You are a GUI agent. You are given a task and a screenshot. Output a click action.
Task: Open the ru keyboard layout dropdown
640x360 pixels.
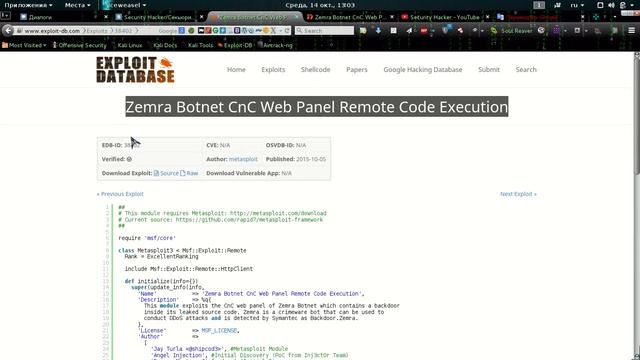click(577, 5)
